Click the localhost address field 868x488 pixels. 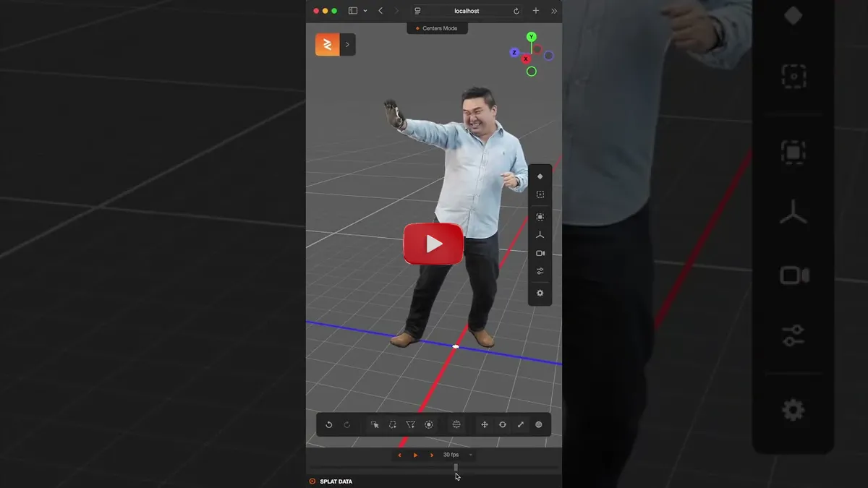[x=467, y=11]
